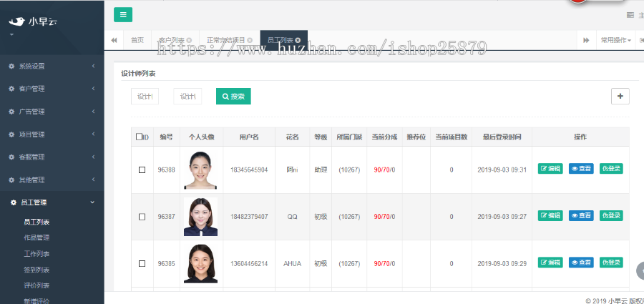Expand the 系统设置 menu
The height and width of the screenshot is (304, 644).
click(52, 66)
